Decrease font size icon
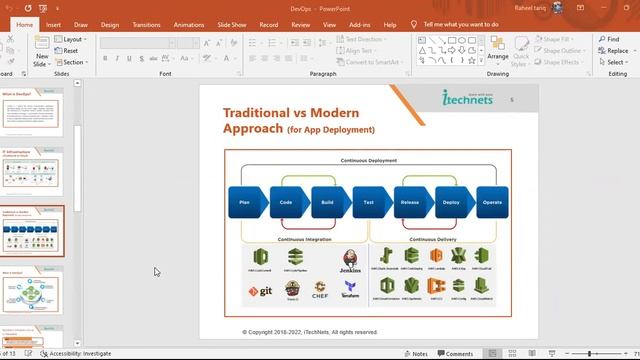Viewport: 640px width, 360px height. pyautogui.click(x=219, y=43)
